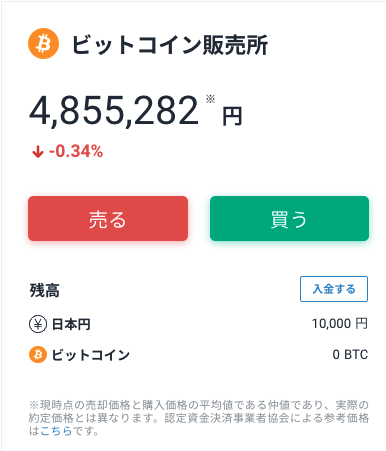Click the ※ footnote mark beside the price
Viewport: 386px width, 451px height.
coord(210,99)
